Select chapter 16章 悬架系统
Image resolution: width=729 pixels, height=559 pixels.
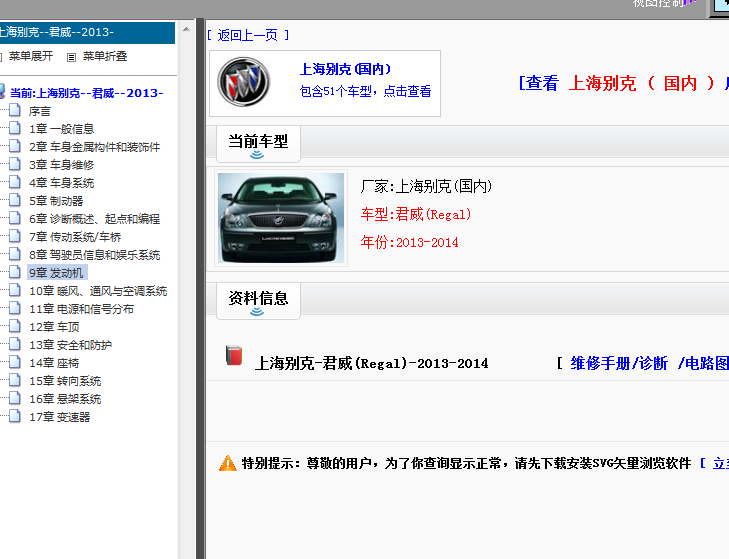pyautogui.click(x=65, y=399)
